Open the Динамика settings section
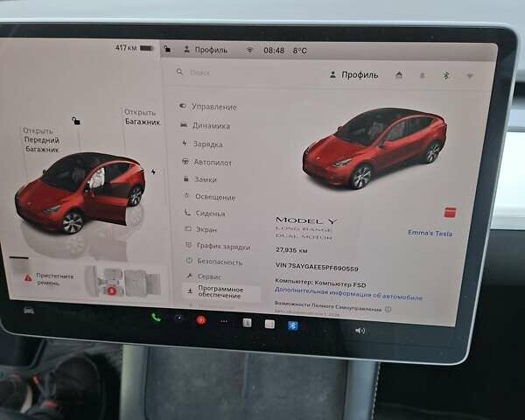 (206, 126)
